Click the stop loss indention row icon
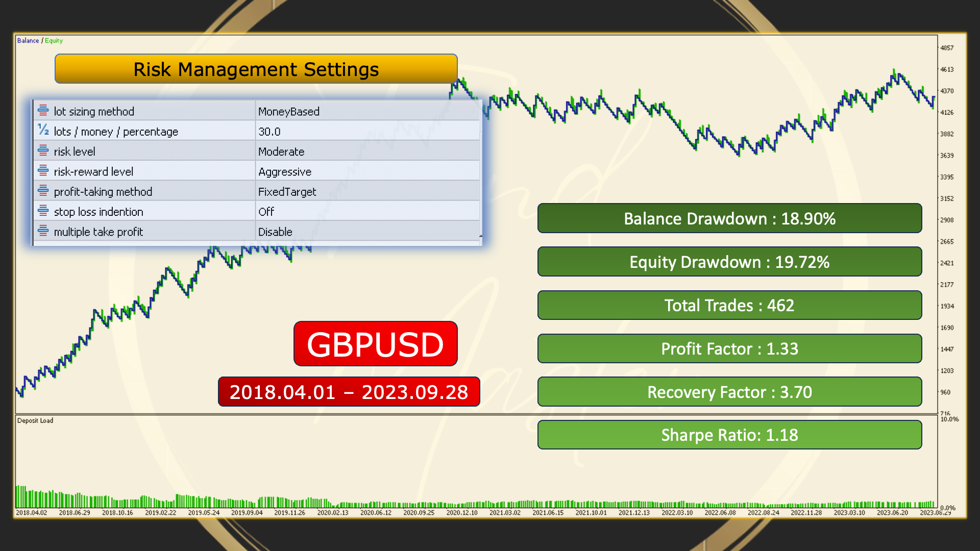 43,211
